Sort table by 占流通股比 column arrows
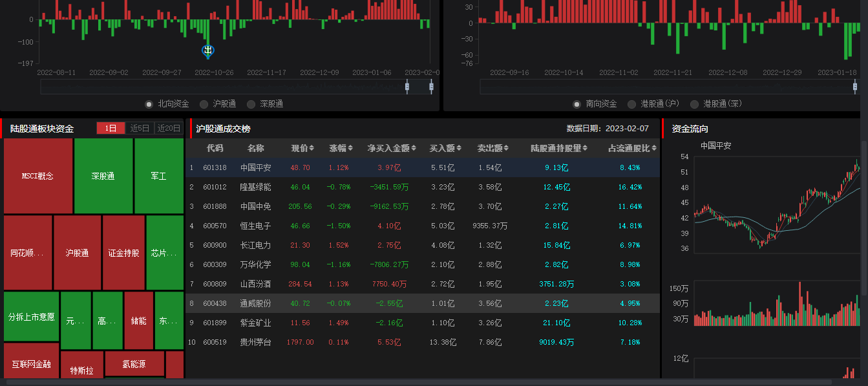The width and height of the screenshot is (868, 386). click(x=653, y=148)
